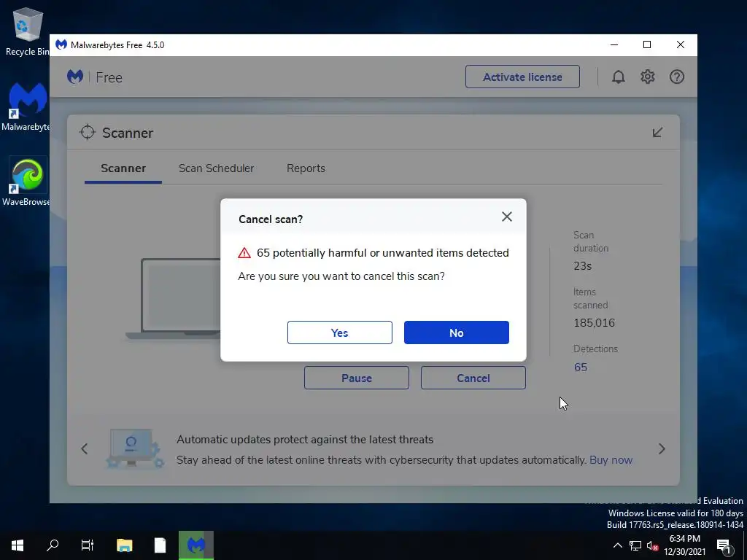Minimize the Malwarebytes window

614,44
